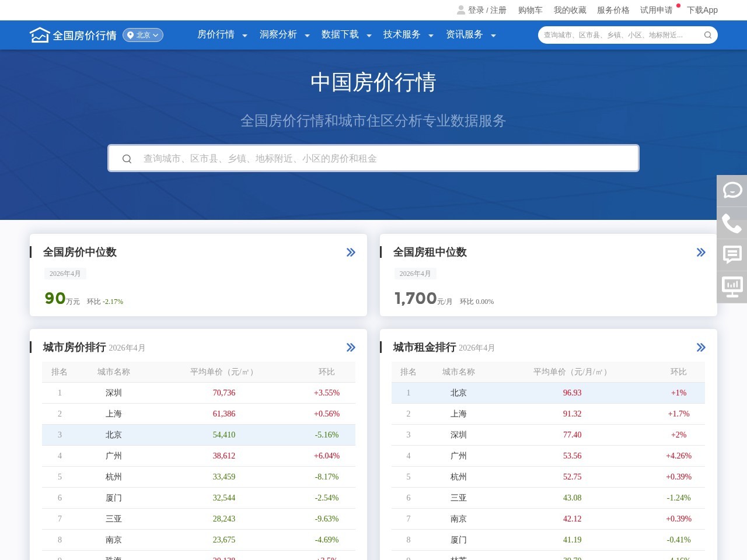The image size is (747, 560).
Task: Open the 技术服务 menu
Action: 402,34
